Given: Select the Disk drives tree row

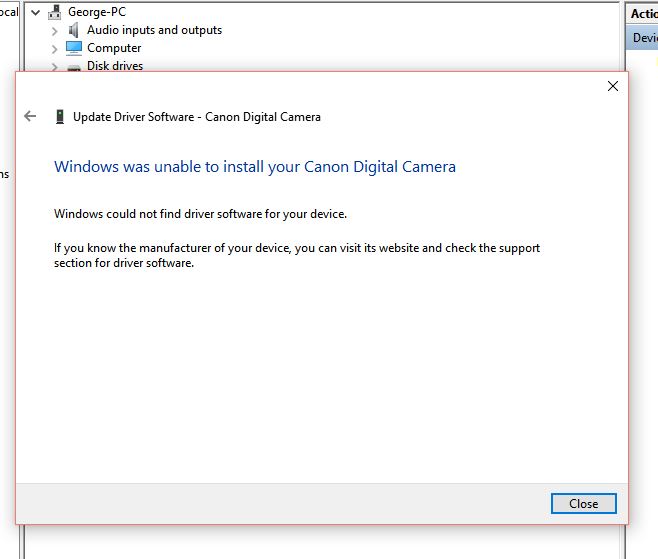Looking at the screenshot, I should point(115,66).
